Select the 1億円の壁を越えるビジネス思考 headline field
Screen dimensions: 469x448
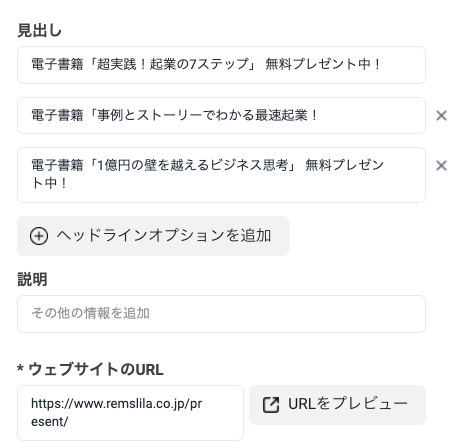pos(221,175)
